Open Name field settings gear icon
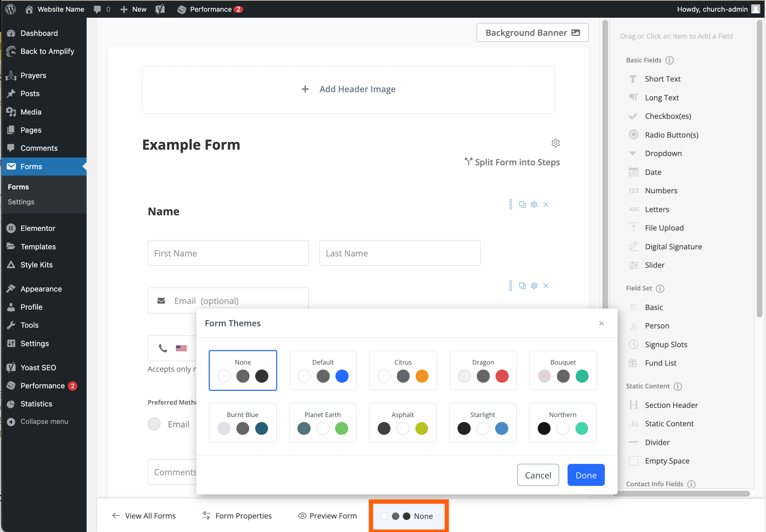The width and height of the screenshot is (766, 532). [x=534, y=204]
